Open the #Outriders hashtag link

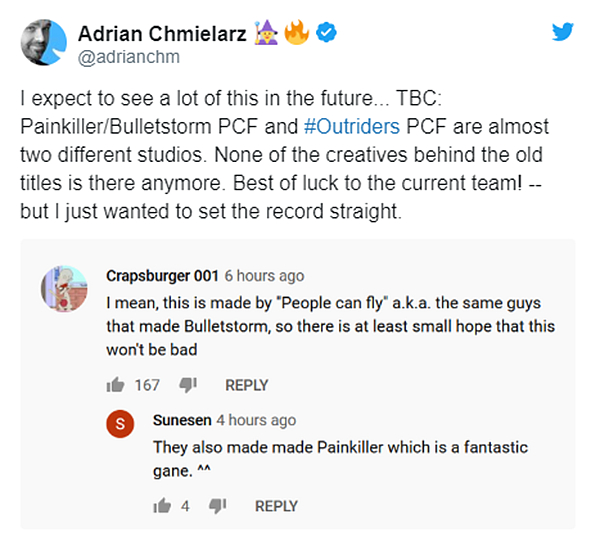pos(352,126)
